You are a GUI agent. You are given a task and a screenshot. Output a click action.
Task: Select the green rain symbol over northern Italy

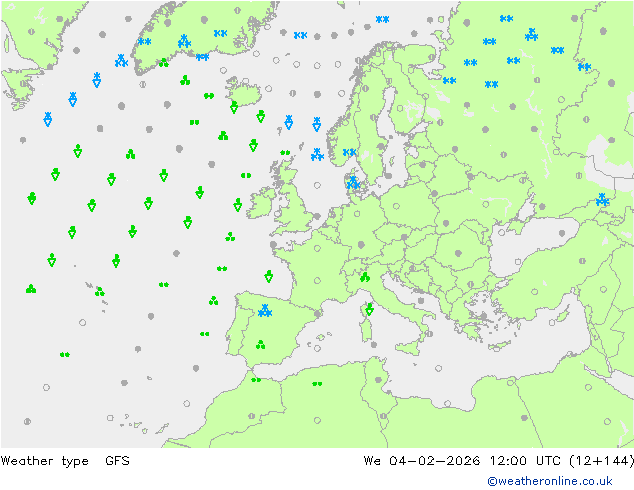(365, 277)
